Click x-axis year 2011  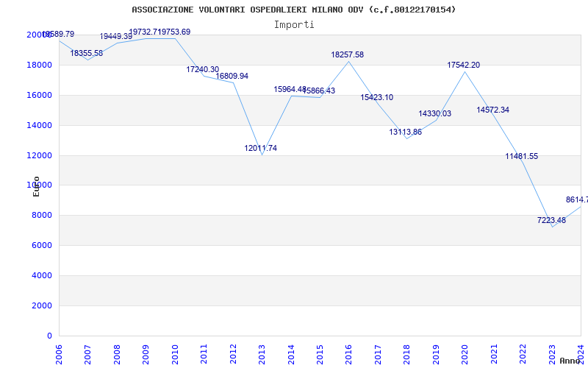(x=204, y=354)
